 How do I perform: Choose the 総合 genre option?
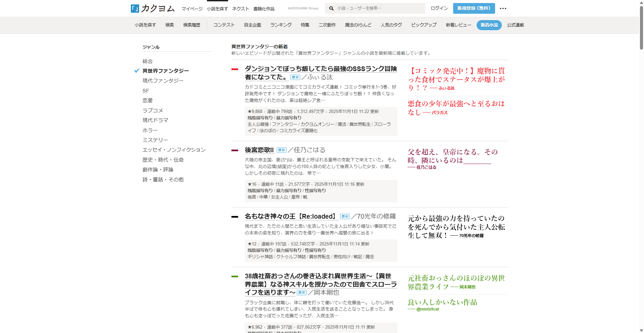click(148, 61)
